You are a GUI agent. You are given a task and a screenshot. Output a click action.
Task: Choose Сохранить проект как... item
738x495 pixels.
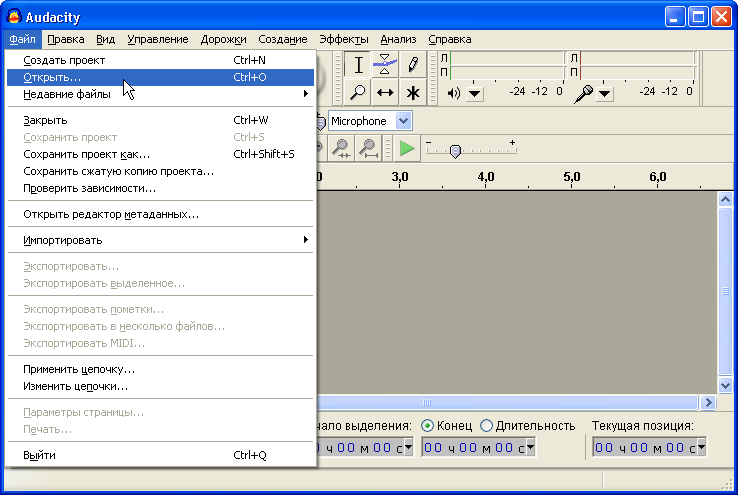(x=160, y=154)
